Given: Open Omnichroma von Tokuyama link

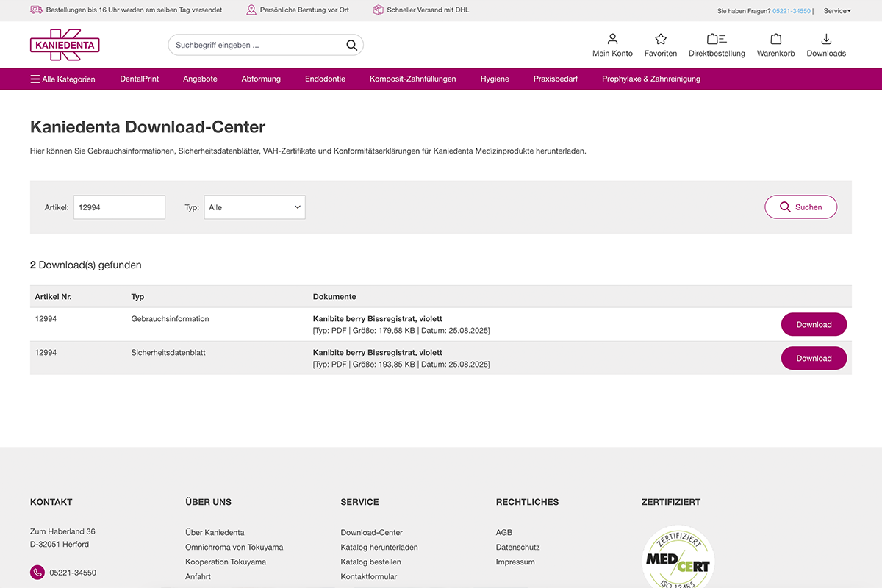Looking at the screenshot, I should pyautogui.click(x=234, y=547).
